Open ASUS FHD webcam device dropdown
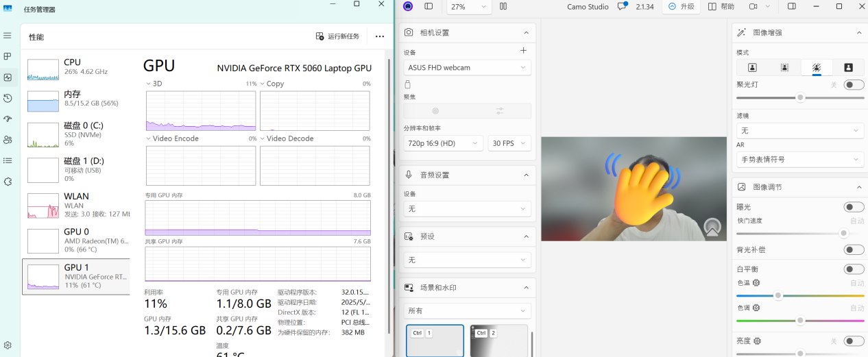868x357 pixels. [467, 67]
